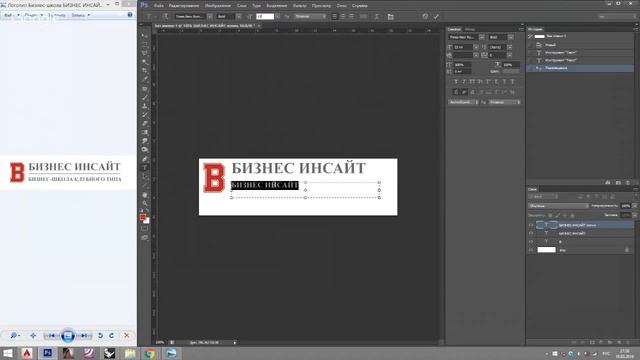Hide the 'B' text layer

coord(531,242)
